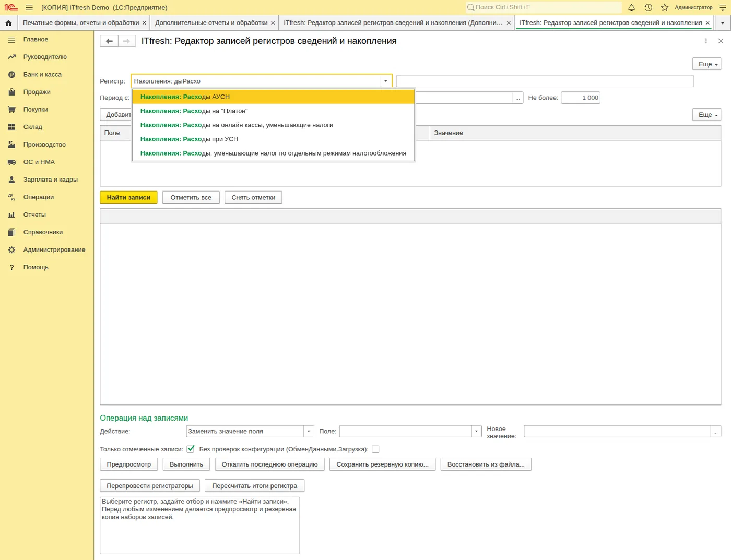Viewport: 731px width, 560px height.
Task: Enable Без проверок конфигурации checkbox
Action: coord(375,449)
